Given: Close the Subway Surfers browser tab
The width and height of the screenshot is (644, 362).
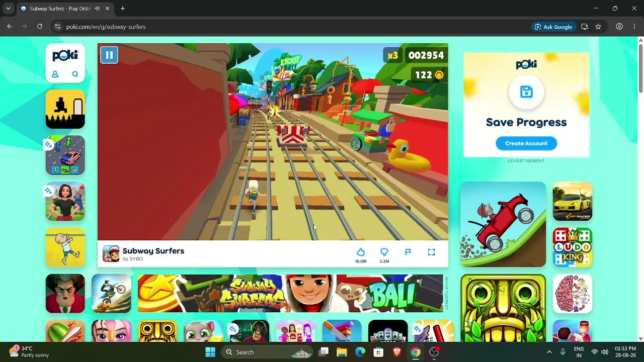Looking at the screenshot, I should point(107,9).
